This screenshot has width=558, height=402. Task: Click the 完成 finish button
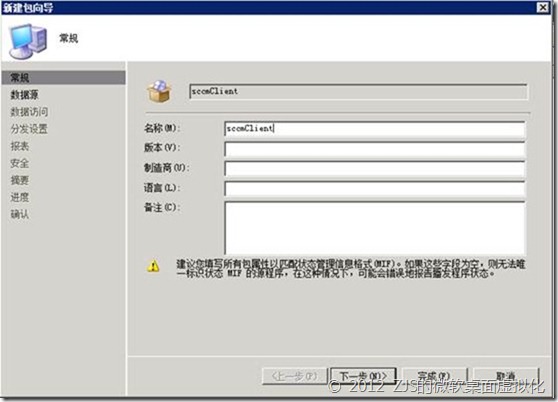[x=434, y=376]
